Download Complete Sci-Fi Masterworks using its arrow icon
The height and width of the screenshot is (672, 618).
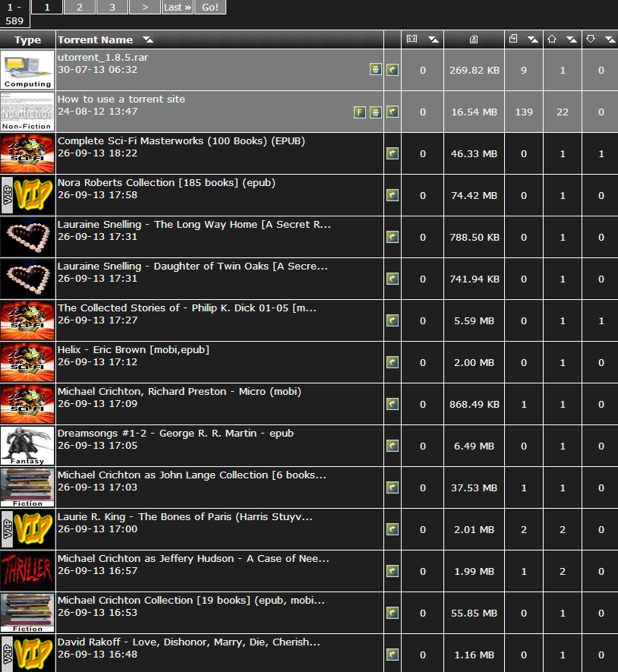tap(393, 153)
